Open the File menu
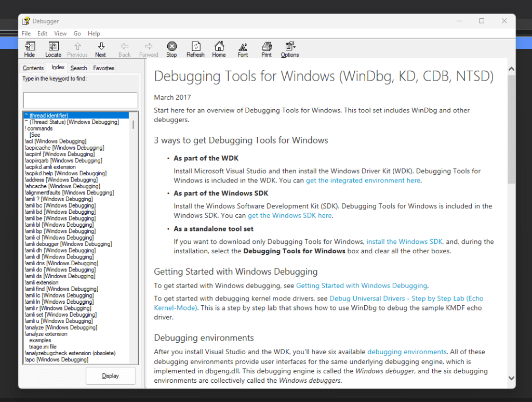This screenshot has width=532, height=402. click(x=26, y=34)
